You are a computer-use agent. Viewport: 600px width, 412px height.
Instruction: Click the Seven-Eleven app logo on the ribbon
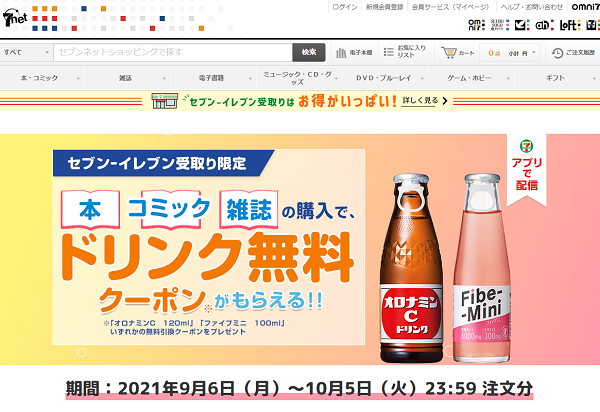(527, 146)
